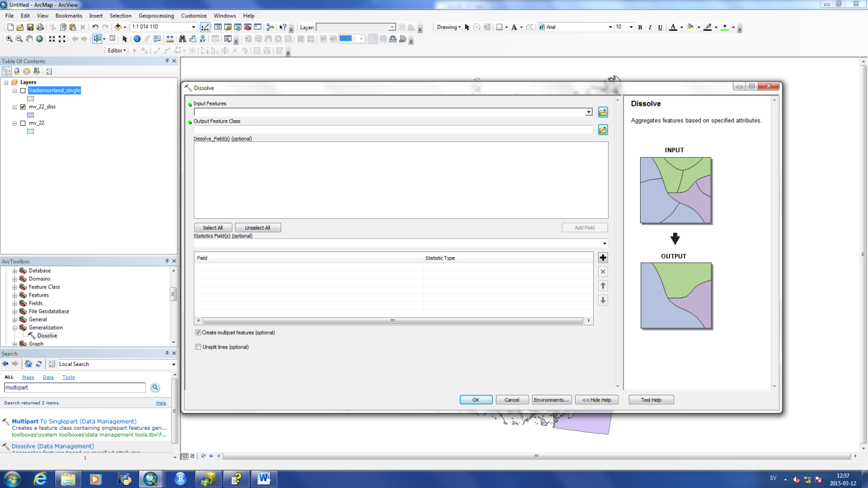868x488 pixels.
Task: Select the black arrow Select Elements tool
Action: [x=125, y=39]
